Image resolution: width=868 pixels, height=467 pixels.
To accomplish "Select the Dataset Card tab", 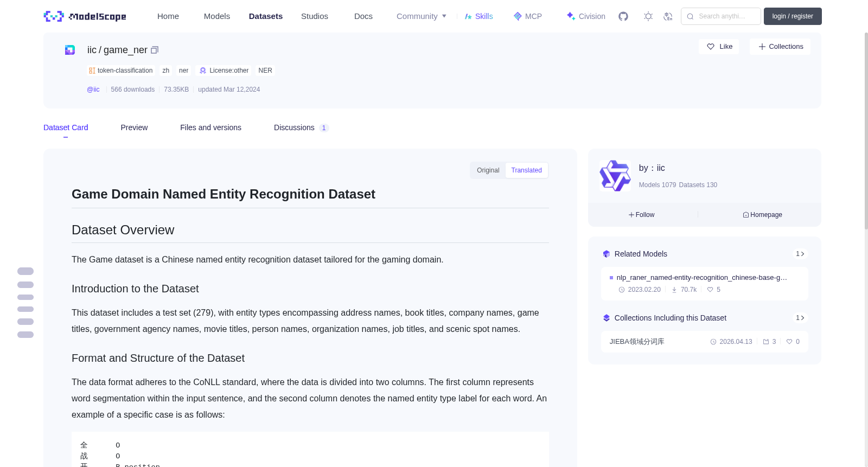I will [66, 127].
